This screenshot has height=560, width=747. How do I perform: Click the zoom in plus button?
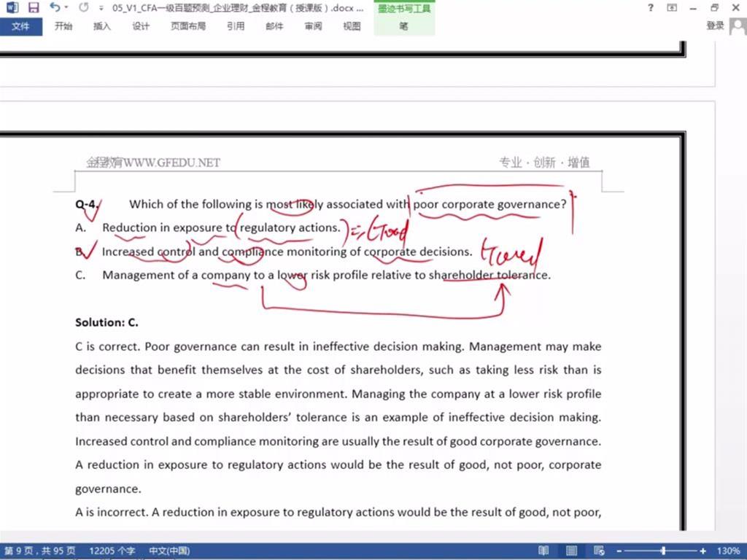pyautogui.click(x=703, y=551)
